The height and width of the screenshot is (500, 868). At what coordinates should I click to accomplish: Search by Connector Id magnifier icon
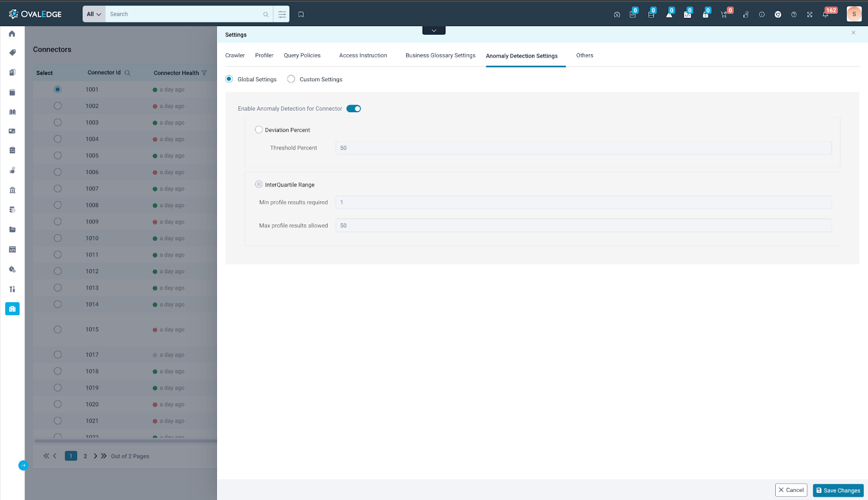(127, 73)
